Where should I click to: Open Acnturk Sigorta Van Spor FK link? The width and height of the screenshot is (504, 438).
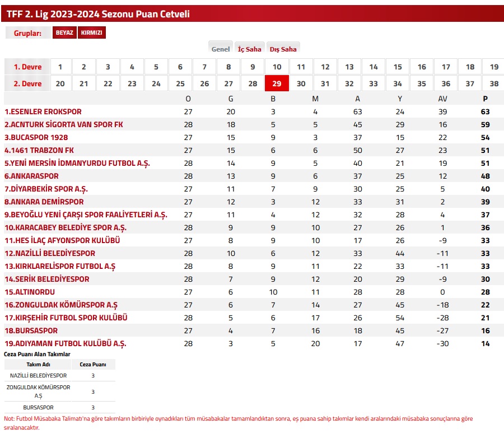(x=64, y=124)
